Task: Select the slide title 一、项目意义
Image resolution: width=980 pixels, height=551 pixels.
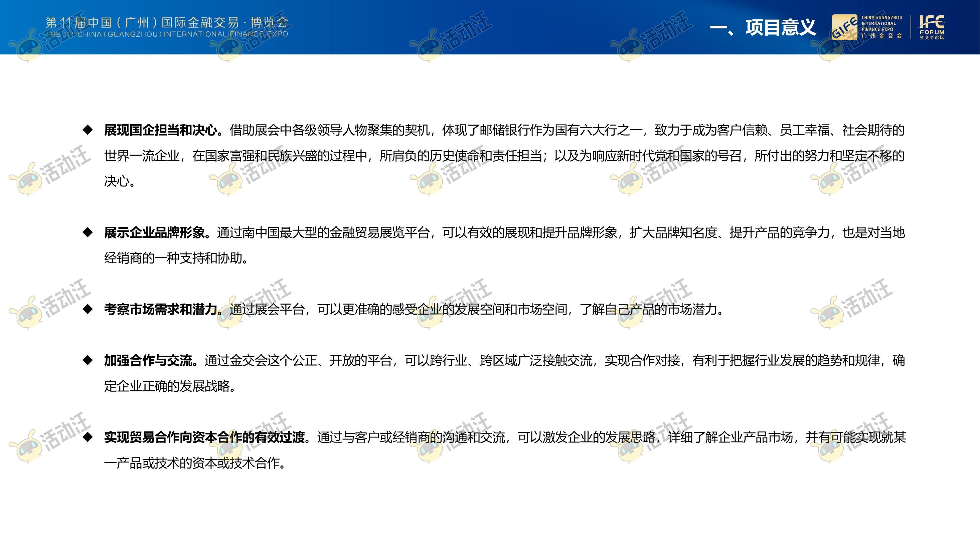Action: coord(763,27)
